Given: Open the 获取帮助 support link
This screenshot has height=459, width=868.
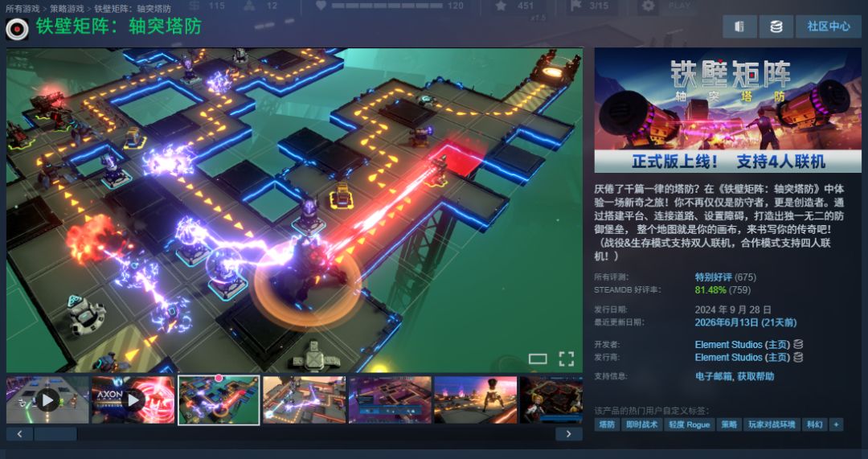Looking at the screenshot, I should coord(755,376).
